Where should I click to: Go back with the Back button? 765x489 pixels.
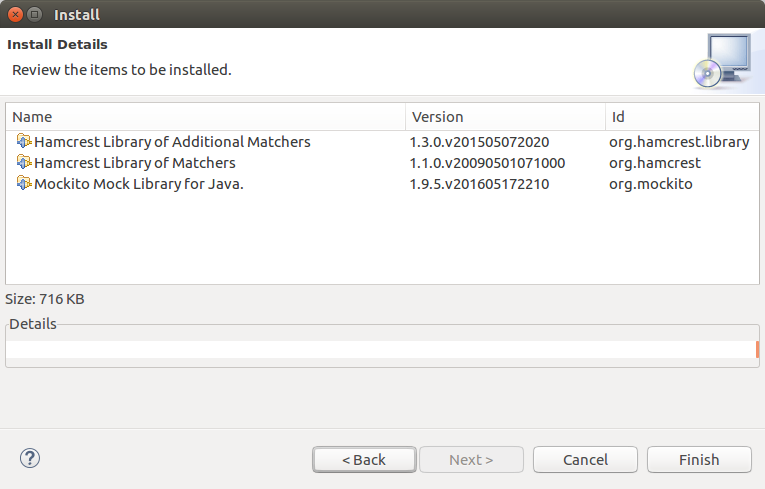[x=364, y=460]
